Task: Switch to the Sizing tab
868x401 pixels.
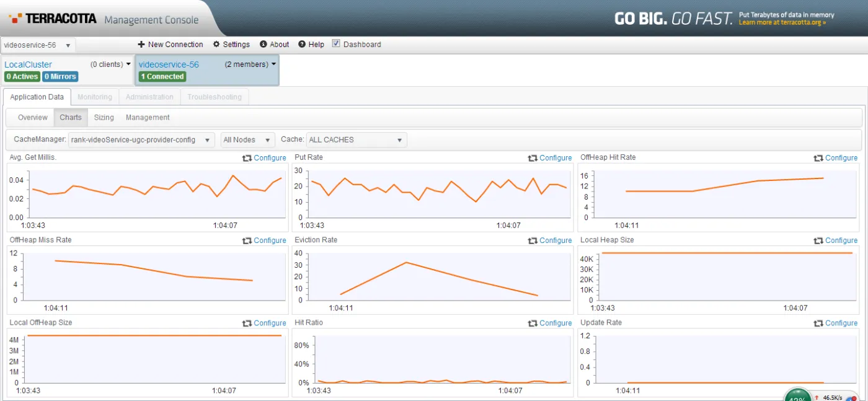Action: (104, 118)
